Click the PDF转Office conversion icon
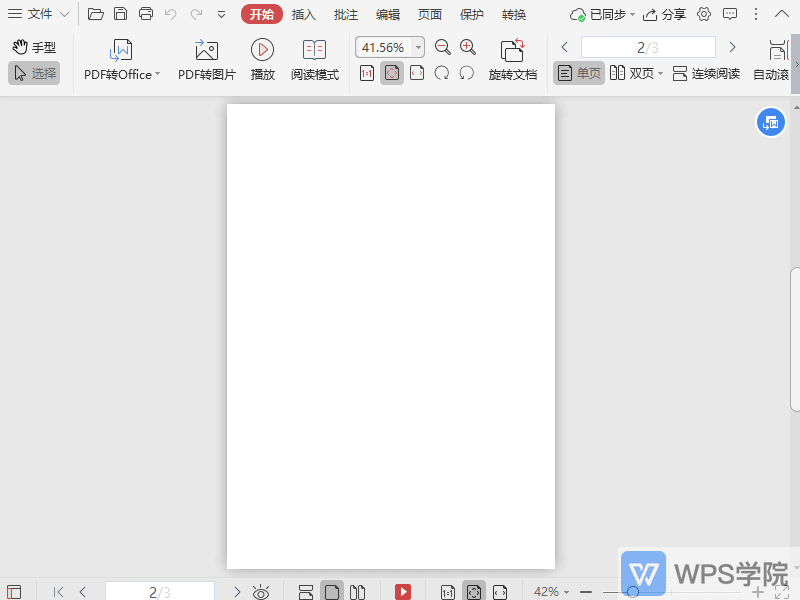Screen dimensions: 800x600 121,50
